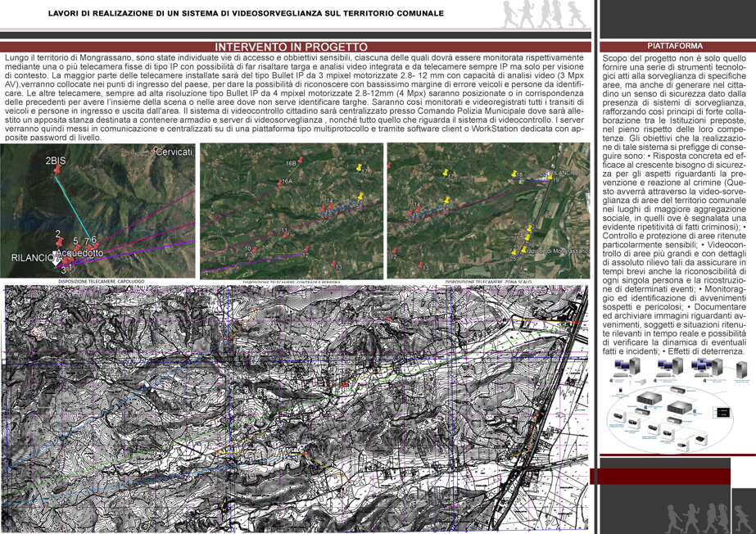The image size is (756, 534).
Task: Click red pin 13 in the middle map
Action: point(333,264)
